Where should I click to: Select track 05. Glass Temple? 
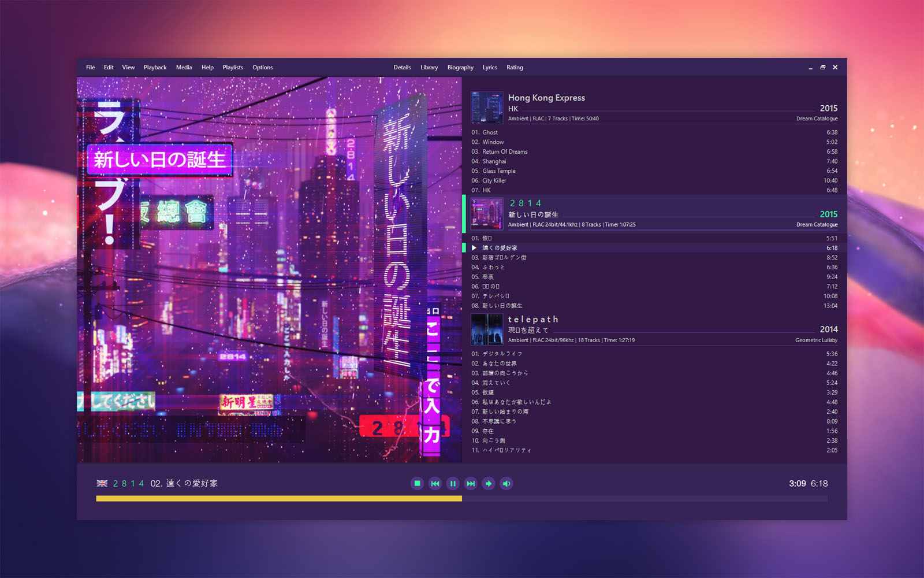(x=654, y=171)
